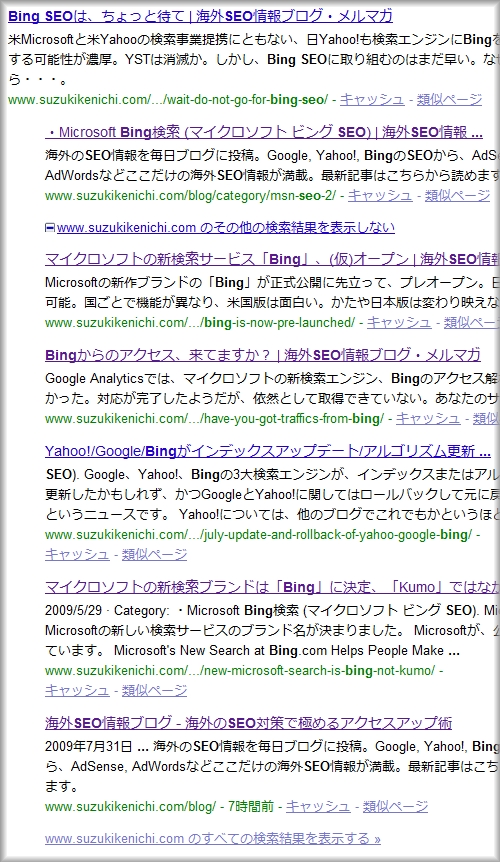Image resolution: width=500 pixels, height=862 pixels.
Task: Click green URL ending 'new-microsoft-search-is-bing-not-kumo/'
Action: click(240, 671)
